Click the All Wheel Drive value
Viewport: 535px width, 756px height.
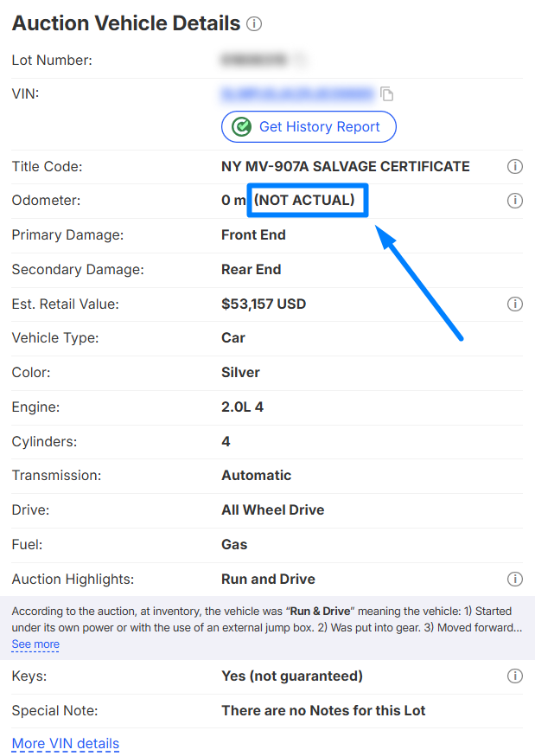[x=272, y=509]
